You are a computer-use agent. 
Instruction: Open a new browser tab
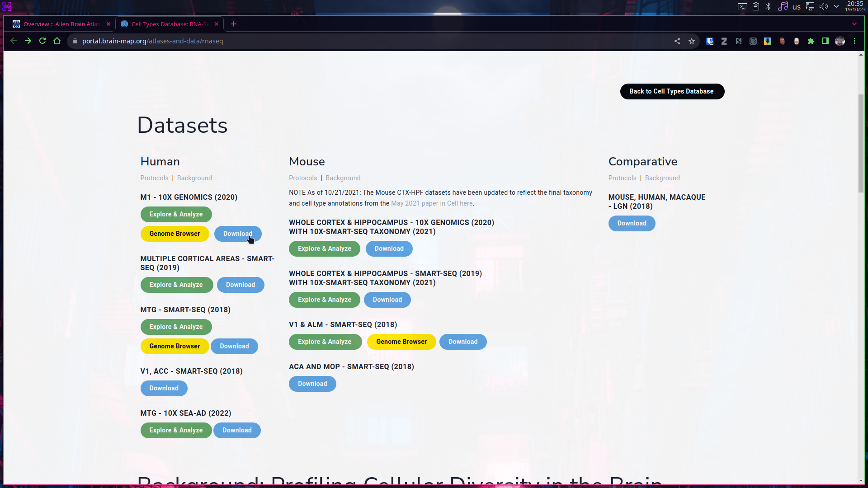point(233,24)
